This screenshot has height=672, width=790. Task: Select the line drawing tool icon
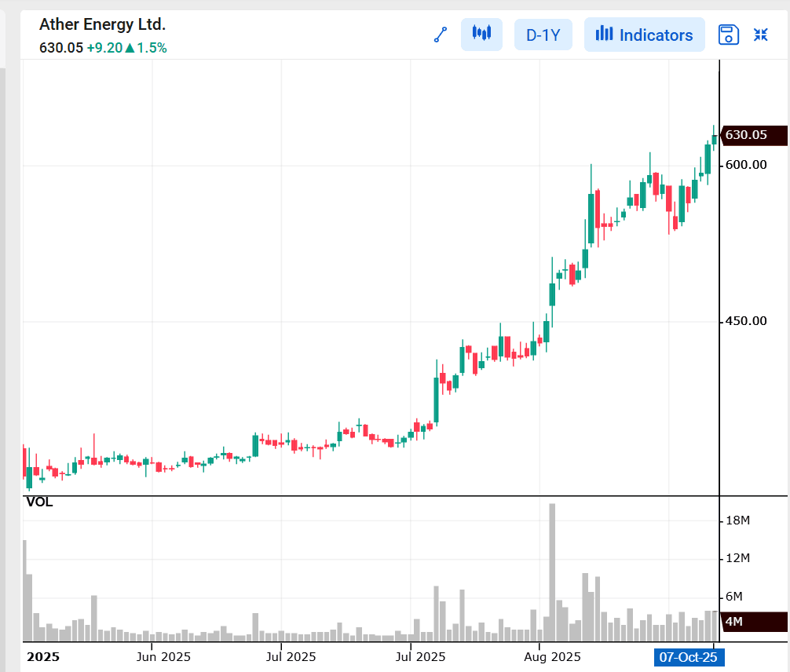tap(441, 35)
